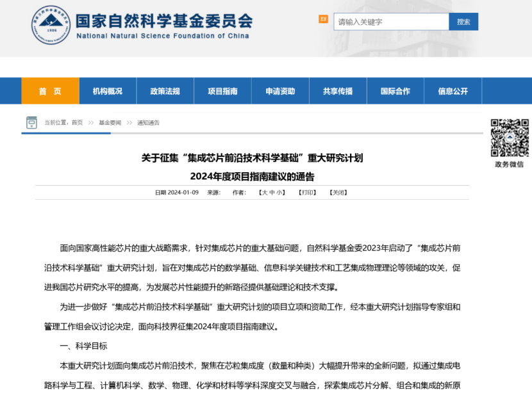Click the 政务微信 QR code image

[x=510, y=138]
